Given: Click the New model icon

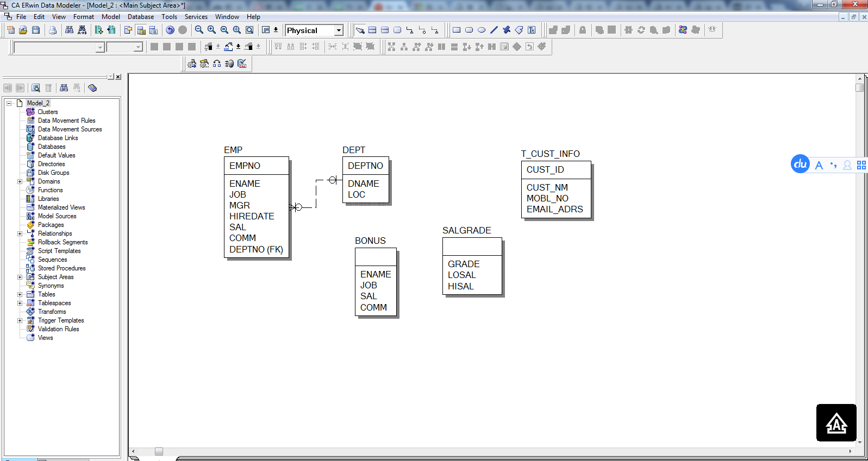Looking at the screenshot, I should [x=10, y=30].
